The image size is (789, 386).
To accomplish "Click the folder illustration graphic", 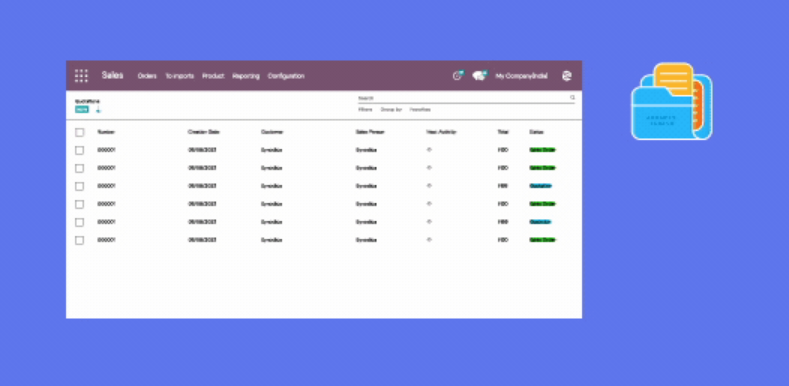I will (672, 101).
